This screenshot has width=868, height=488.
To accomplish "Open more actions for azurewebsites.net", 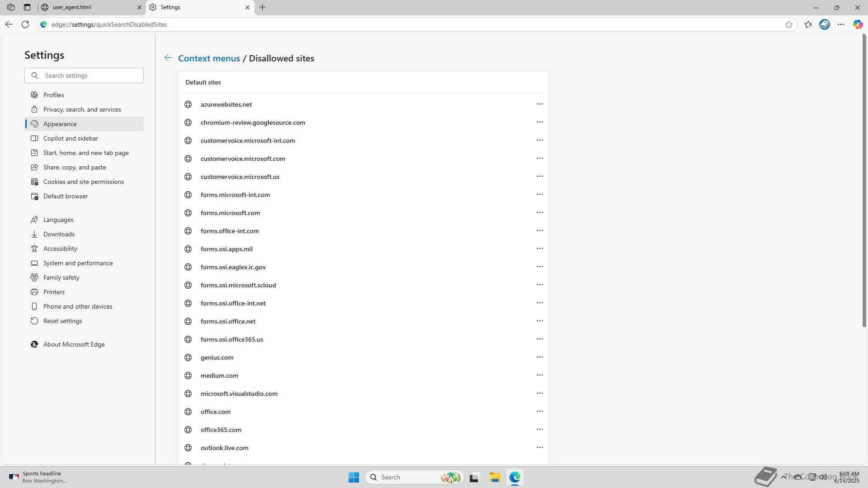I will (x=539, y=104).
